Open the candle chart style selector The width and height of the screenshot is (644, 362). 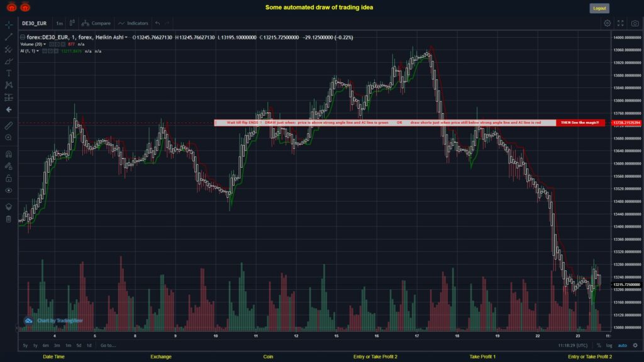[x=72, y=23]
